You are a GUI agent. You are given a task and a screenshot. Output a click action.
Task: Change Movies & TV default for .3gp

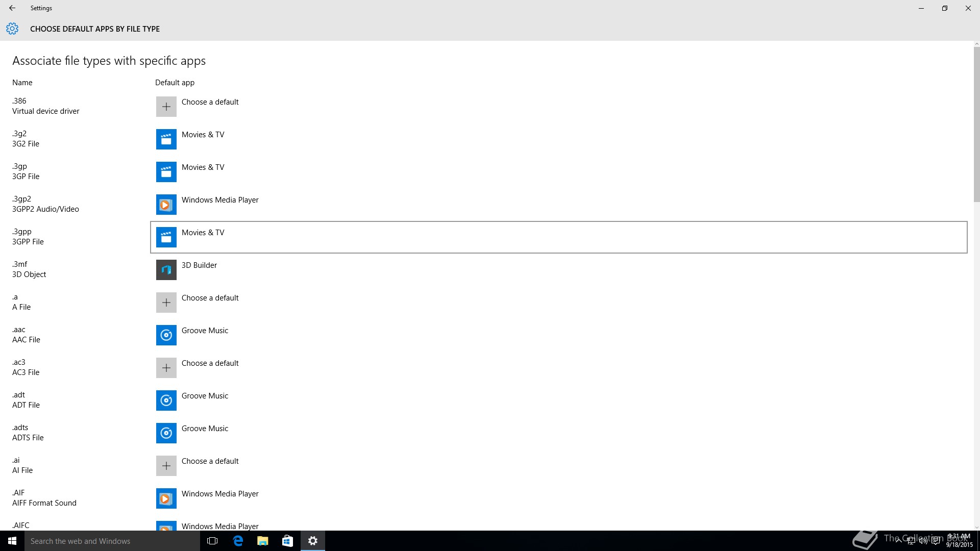point(559,172)
